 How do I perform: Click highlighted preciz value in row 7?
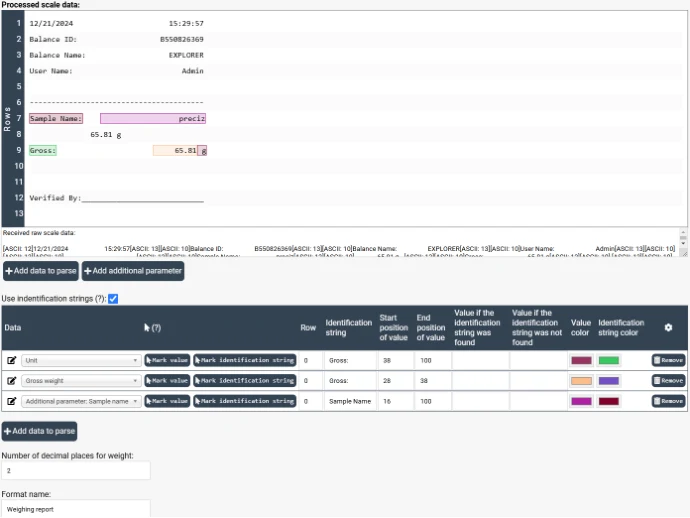pos(153,118)
